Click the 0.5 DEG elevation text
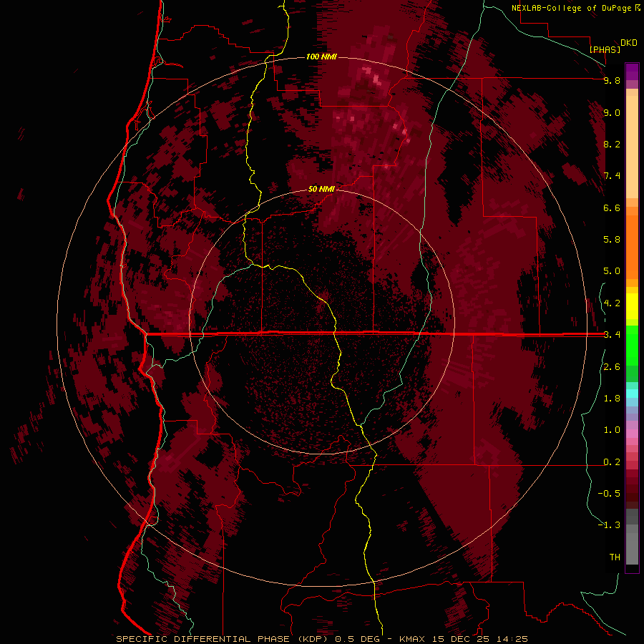The height and width of the screenshot is (644, 644). (357, 639)
